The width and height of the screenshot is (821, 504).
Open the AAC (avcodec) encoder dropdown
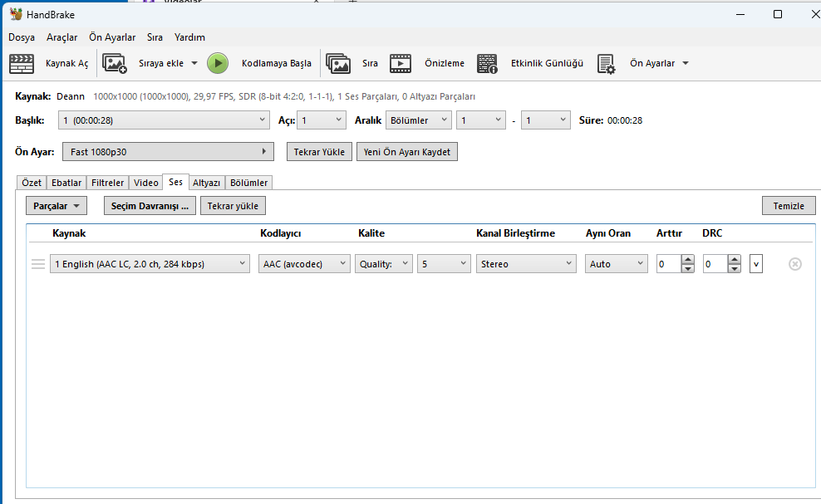click(304, 264)
